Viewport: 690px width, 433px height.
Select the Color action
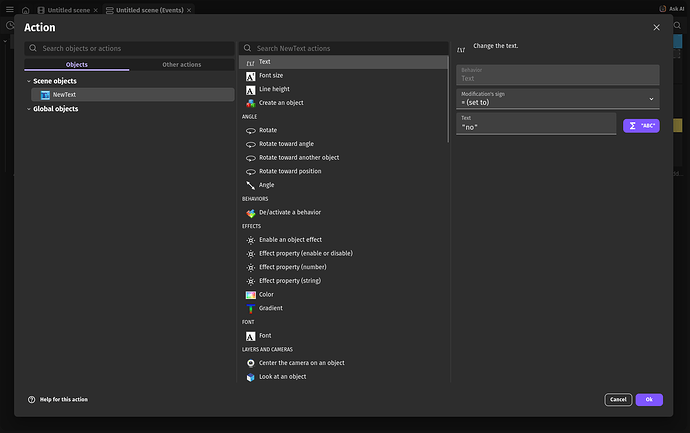point(265,295)
